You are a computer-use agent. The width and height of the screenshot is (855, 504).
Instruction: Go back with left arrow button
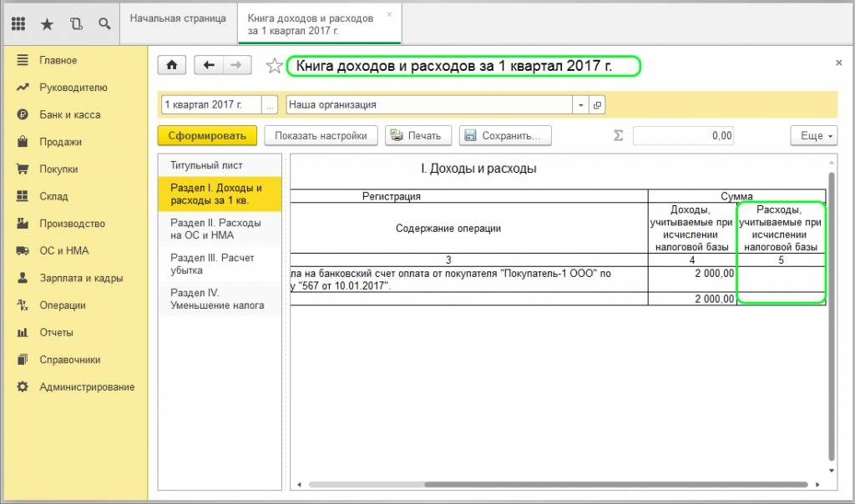click(x=209, y=65)
